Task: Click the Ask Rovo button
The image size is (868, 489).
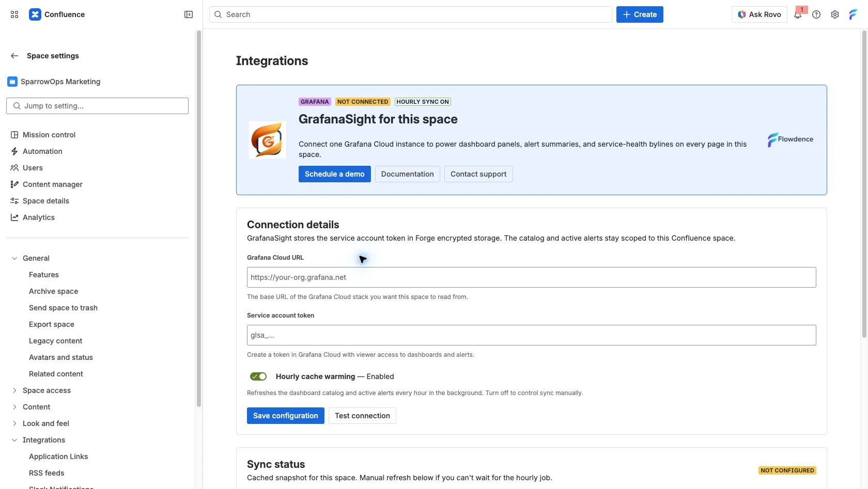Action: point(759,14)
